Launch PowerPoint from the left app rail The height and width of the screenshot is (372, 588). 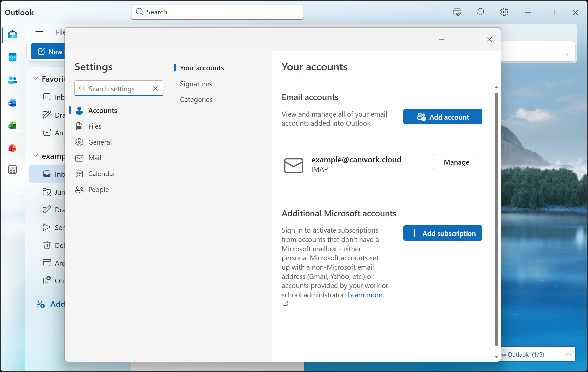point(13,148)
